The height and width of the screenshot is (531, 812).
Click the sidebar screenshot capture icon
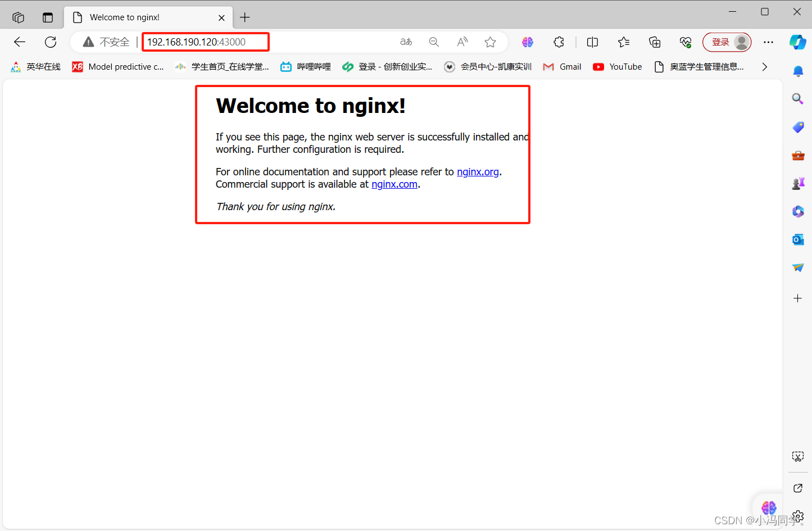pyautogui.click(x=798, y=456)
